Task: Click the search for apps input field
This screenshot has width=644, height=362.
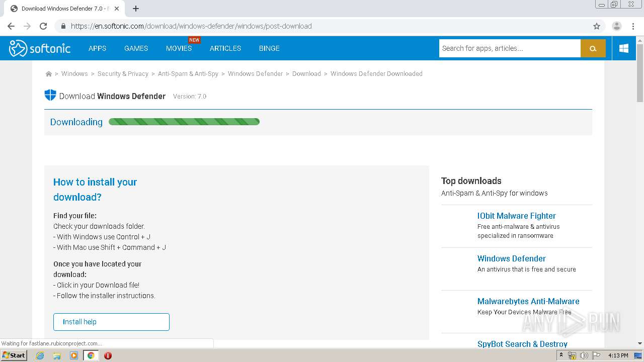Action: 510,48
